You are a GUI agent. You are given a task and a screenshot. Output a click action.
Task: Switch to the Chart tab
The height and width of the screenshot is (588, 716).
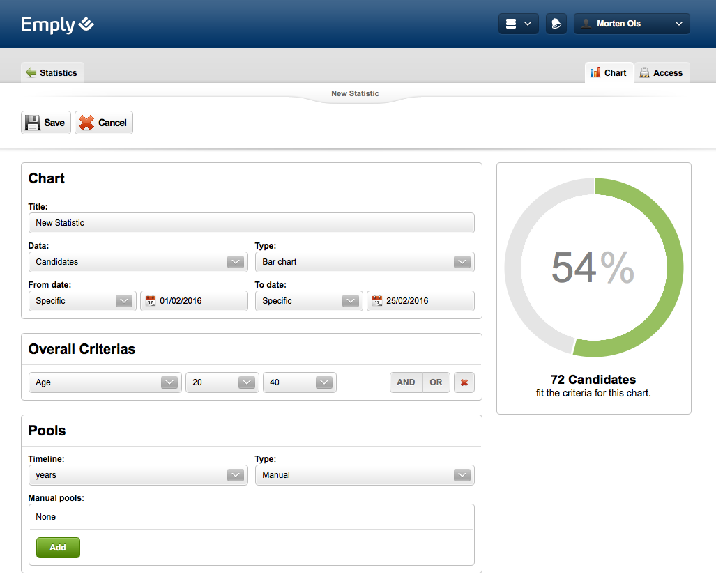[609, 72]
